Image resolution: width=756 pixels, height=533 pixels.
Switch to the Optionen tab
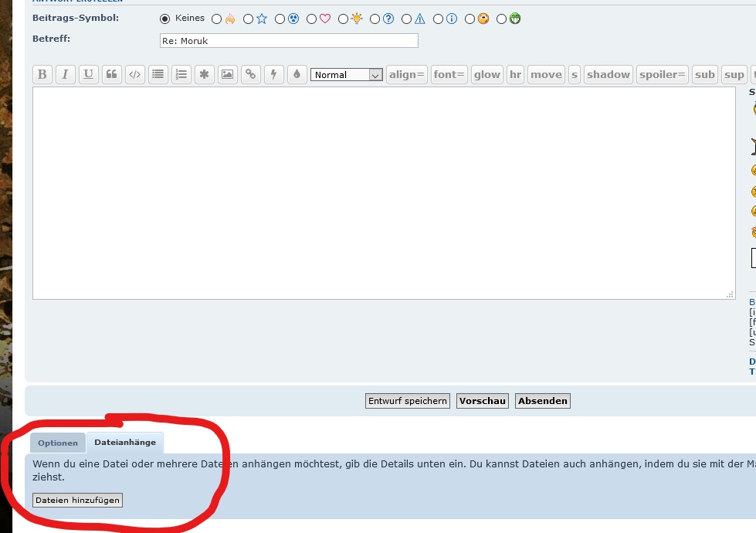pos(58,443)
